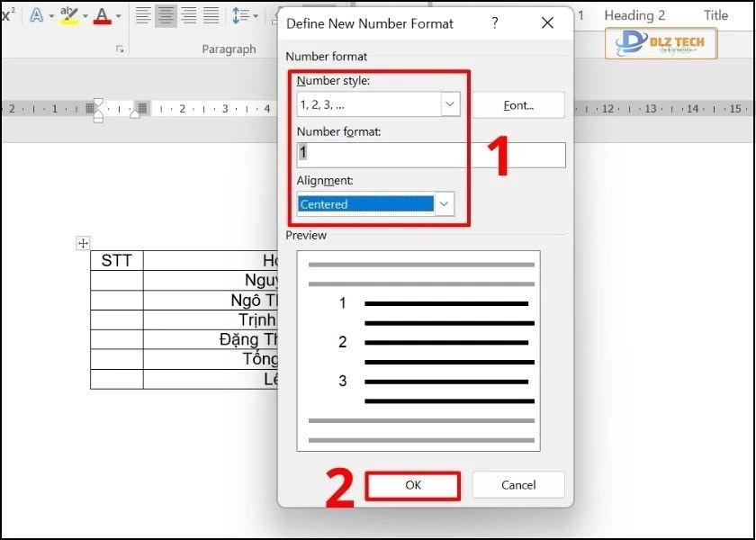Viewport: 756px width, 540px height.
Task: Align paragraph text to the right
Action: (188, 15)
